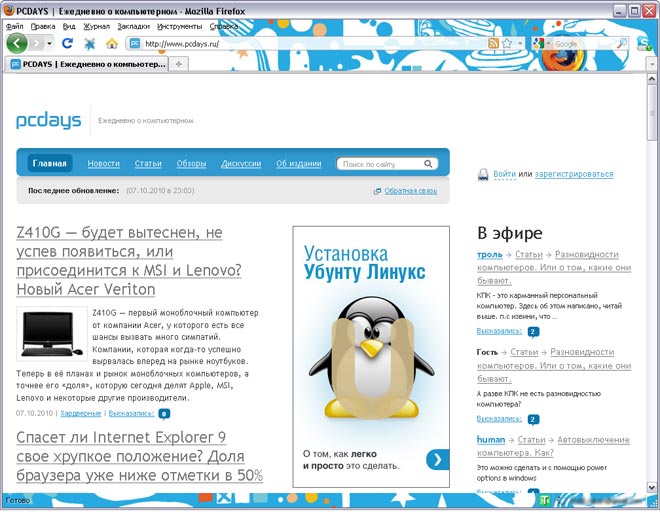Image resolution: width=660 pixels, height=512 pixels.
Task: Click the loading stop icon in toolbar
Action: [x=89, y=43]
